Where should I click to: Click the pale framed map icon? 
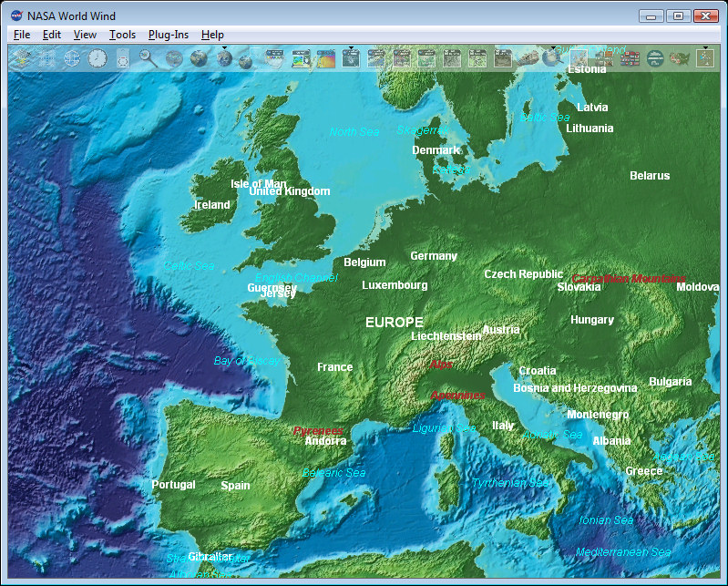pos(579,58)
